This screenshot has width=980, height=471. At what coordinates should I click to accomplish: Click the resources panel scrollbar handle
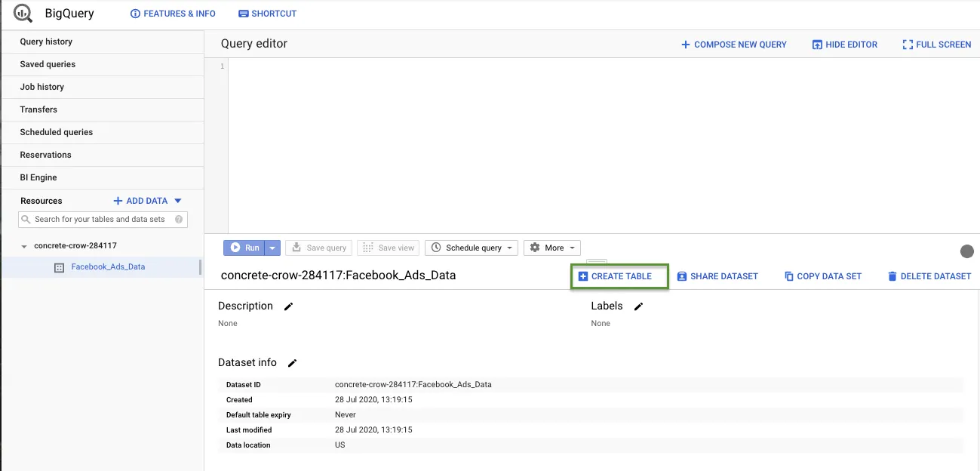(200, 266)
